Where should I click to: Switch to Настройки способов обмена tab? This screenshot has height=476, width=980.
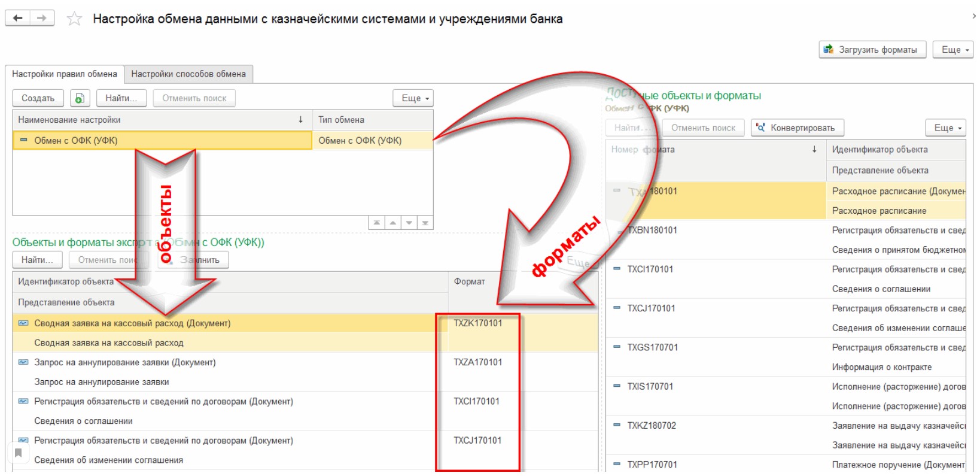[188, 74]
